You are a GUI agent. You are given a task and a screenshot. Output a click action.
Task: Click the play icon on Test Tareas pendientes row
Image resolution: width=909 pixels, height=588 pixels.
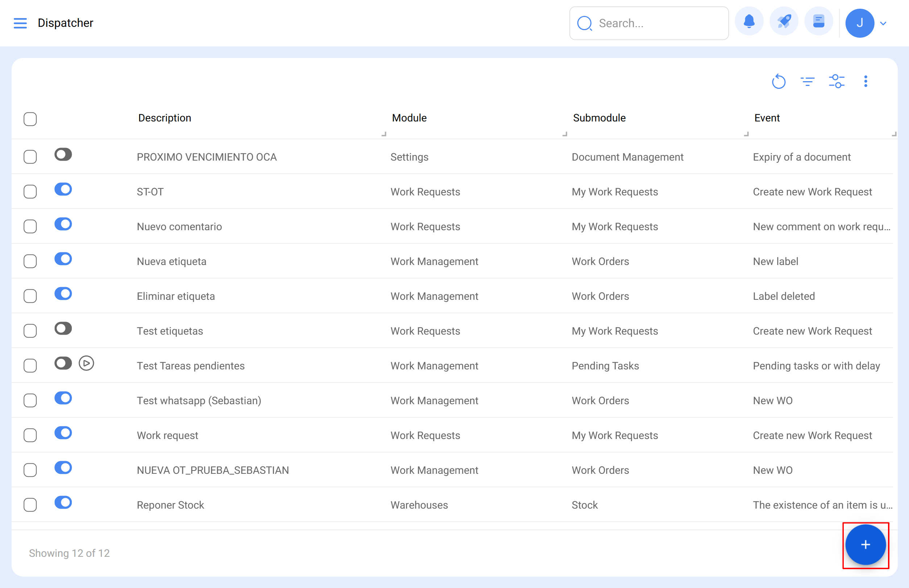86,364
